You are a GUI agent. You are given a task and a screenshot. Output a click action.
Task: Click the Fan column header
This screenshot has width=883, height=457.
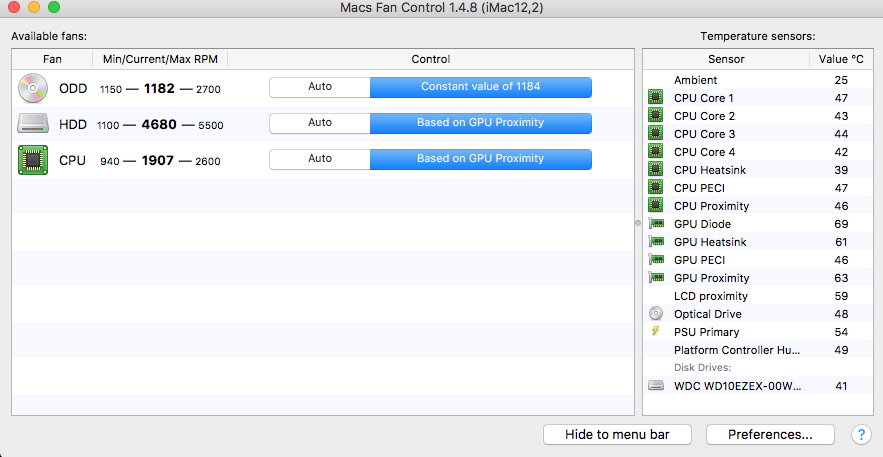(x=52, y=59)
